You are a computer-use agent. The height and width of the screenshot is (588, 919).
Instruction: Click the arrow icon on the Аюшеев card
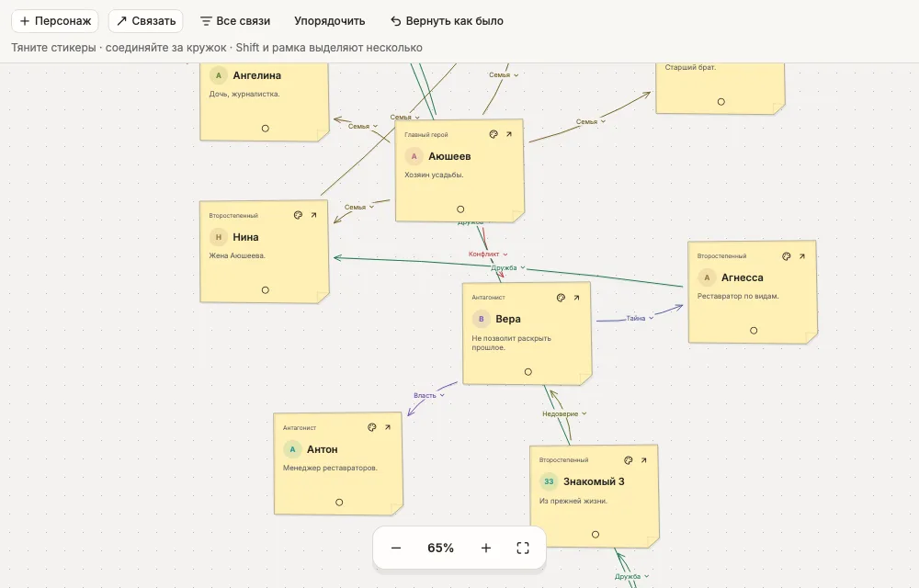point(509,134)
